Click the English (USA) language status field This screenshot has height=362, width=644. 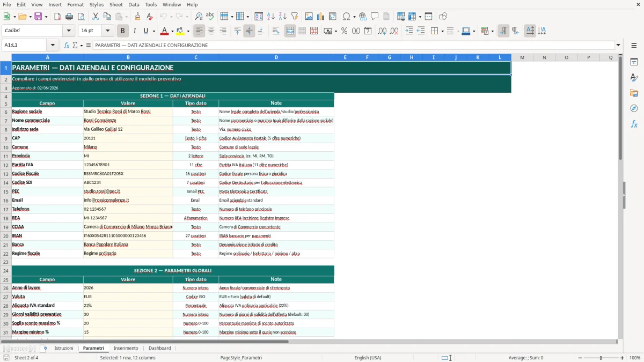368,358
